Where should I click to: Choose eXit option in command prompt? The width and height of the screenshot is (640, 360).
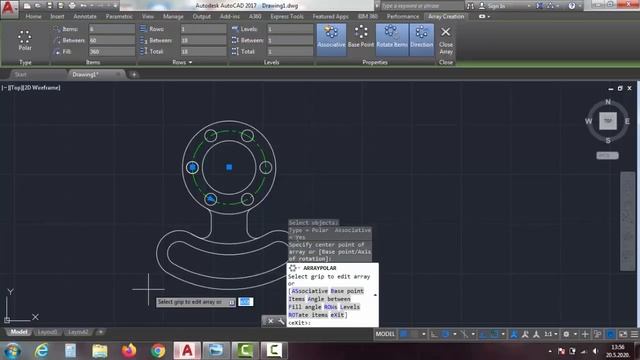[338, 315]
